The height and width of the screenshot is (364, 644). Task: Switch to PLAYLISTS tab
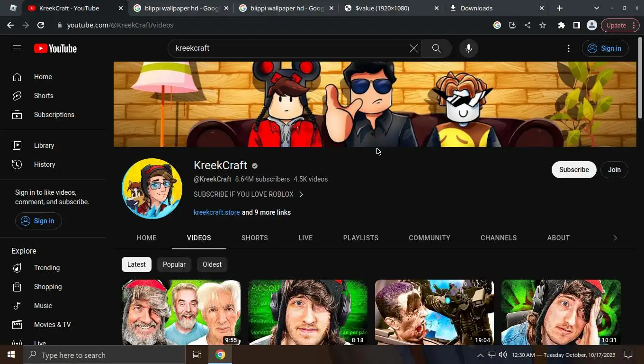(x=361, y=238)
